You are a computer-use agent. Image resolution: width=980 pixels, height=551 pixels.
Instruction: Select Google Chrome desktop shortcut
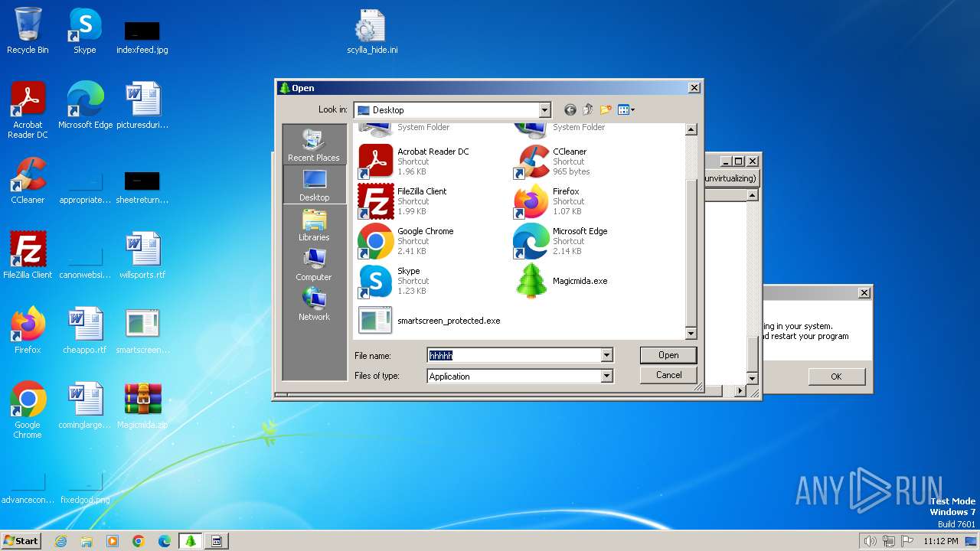(x=28, y=410)
